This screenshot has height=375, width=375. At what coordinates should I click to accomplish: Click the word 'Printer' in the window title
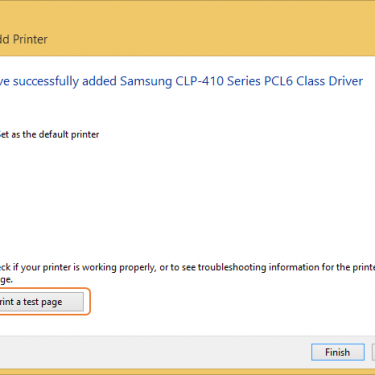click(x=30, y=39)
